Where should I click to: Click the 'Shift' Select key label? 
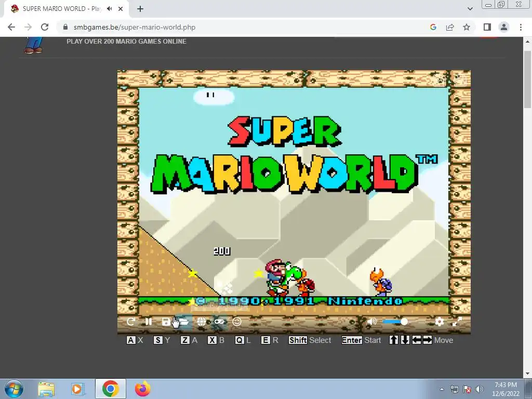point(298,340)
